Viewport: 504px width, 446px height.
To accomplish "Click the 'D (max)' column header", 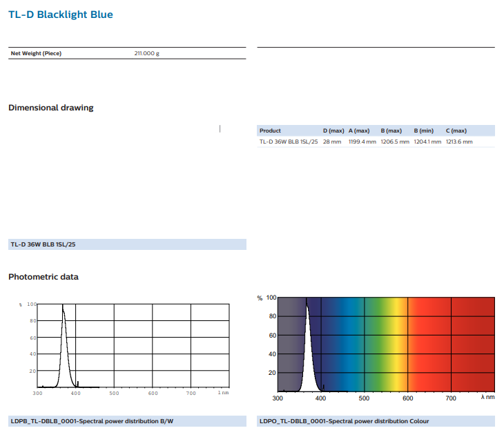I will click(333, 130).
